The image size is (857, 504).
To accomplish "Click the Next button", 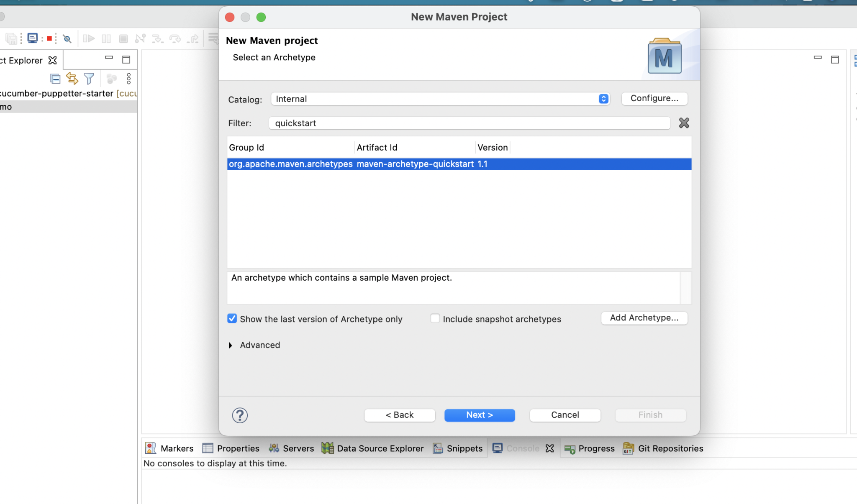I will point(479,415).
